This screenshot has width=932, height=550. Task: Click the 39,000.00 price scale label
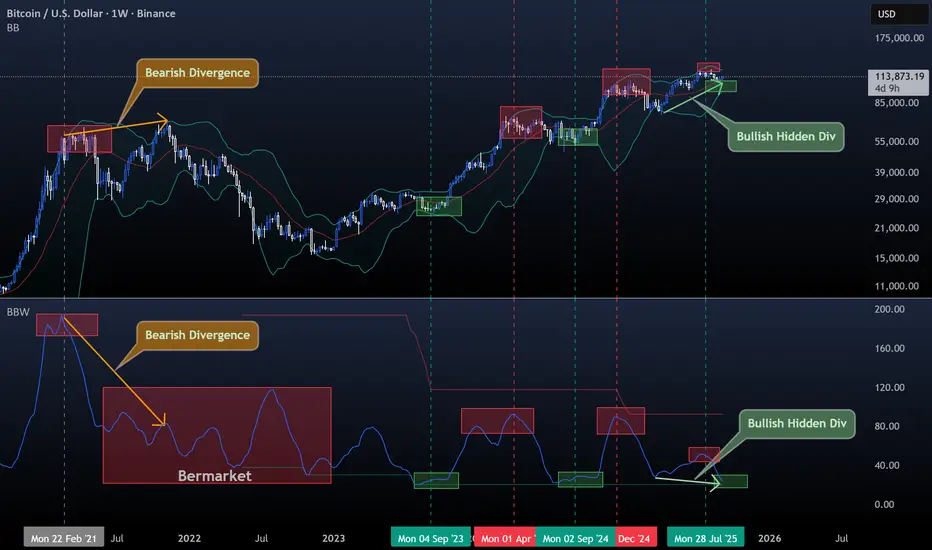(x=896, y=172)
